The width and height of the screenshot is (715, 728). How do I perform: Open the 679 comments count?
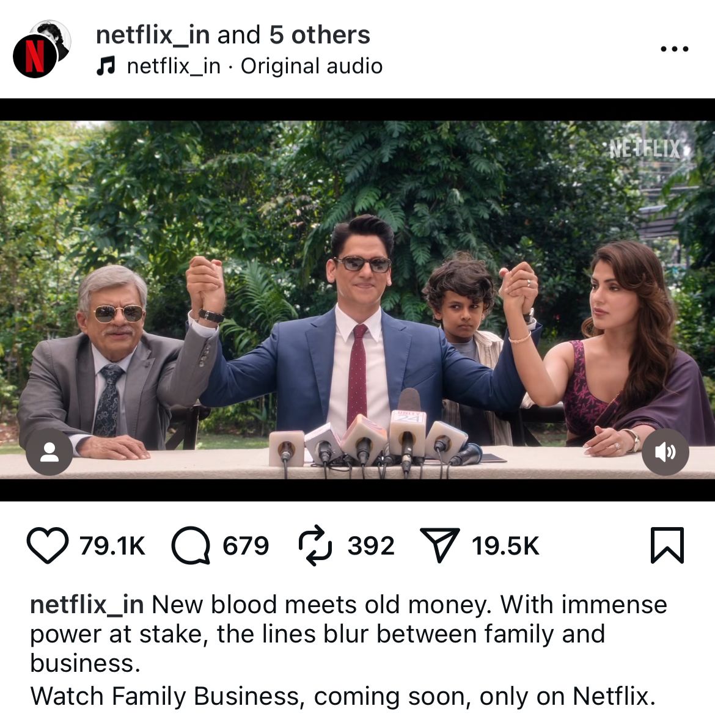pos(246,545)
